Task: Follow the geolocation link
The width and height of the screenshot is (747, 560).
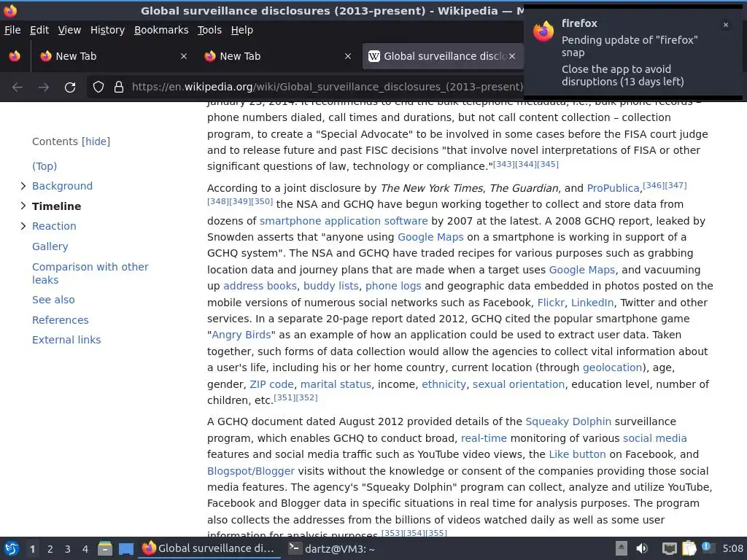Action: 612,367
